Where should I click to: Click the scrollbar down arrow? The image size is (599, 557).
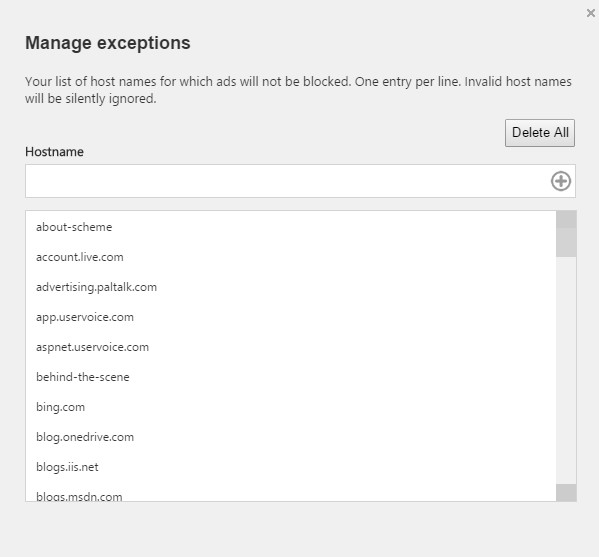click(x=566, y=493)
